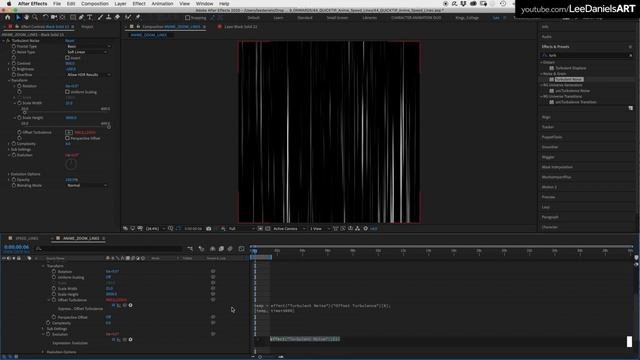
Task: Toggle the Uniform Scaling checkbox
Action: tap(67, 92)
